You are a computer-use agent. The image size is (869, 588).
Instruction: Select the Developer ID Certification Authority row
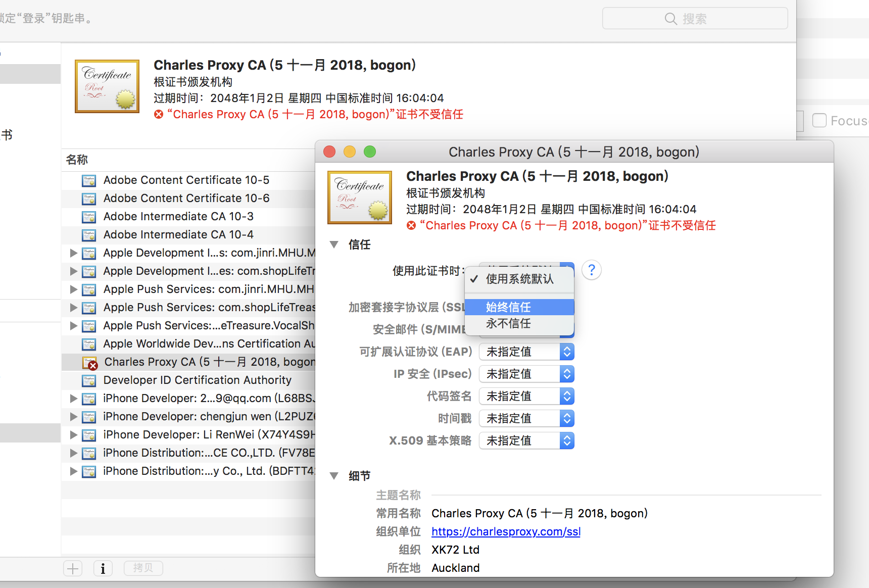click(188, 380)
